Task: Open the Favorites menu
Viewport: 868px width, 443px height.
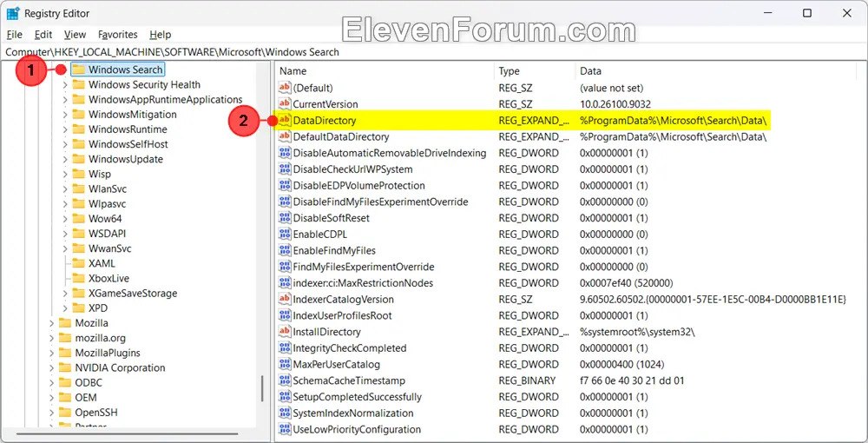Action: [x=118, y=35]
